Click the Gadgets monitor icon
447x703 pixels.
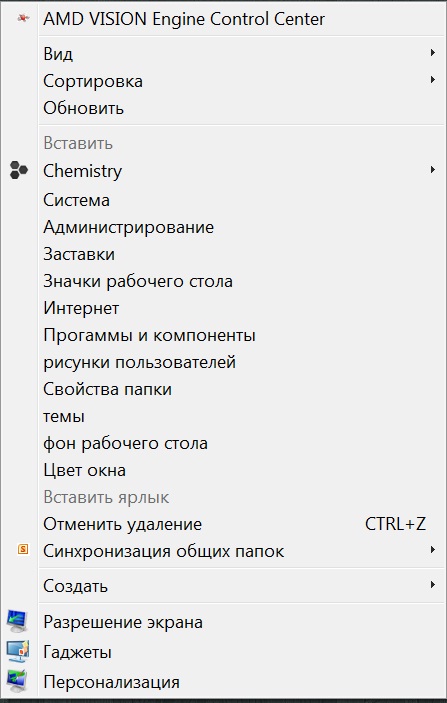[18, 651]
